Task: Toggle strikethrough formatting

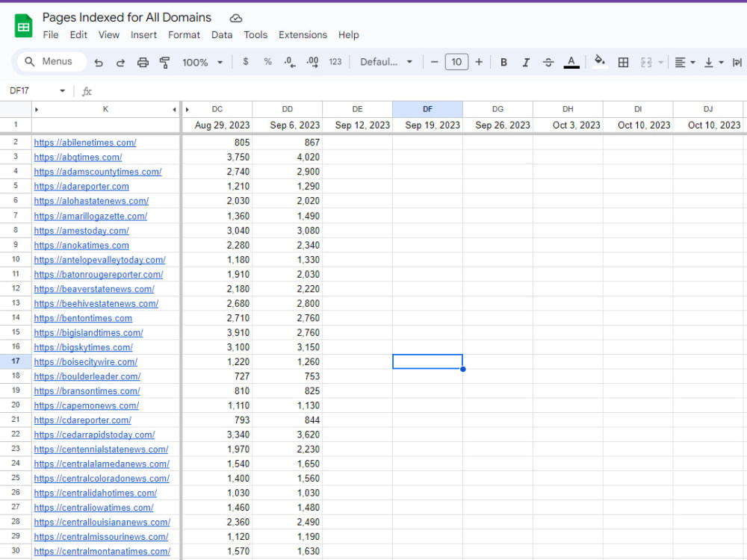Action: click(548, 62)
